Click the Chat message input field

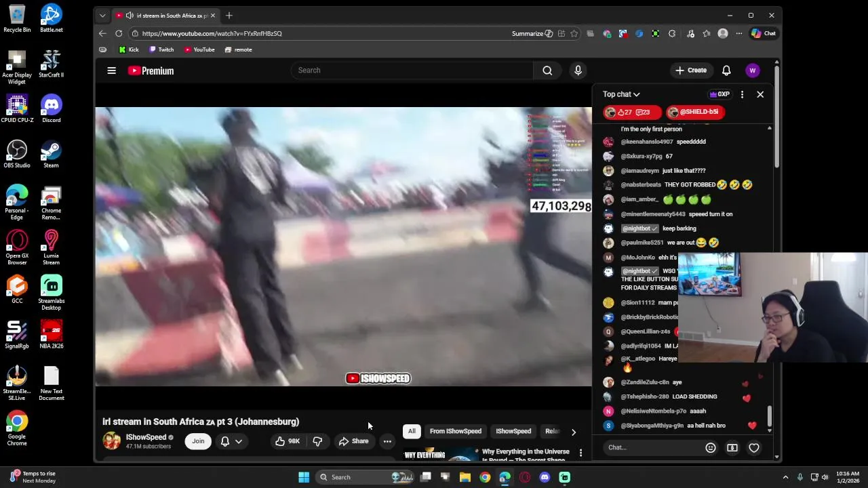point(651,447)
